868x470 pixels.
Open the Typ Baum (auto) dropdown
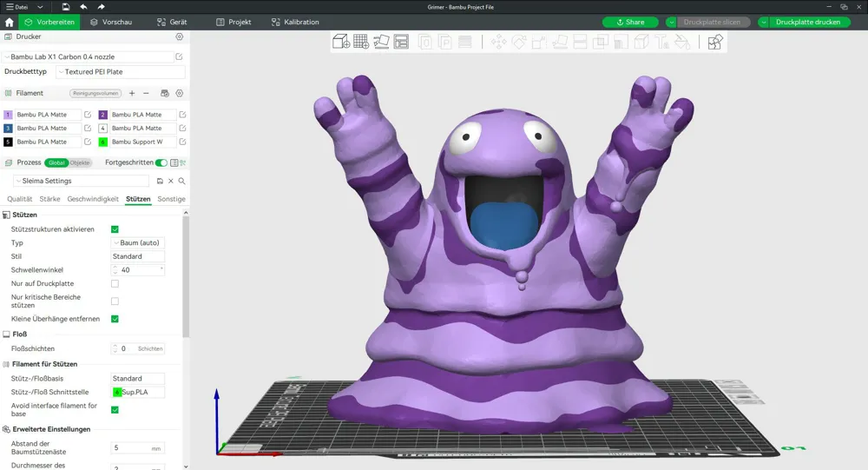tap(138, 242)
